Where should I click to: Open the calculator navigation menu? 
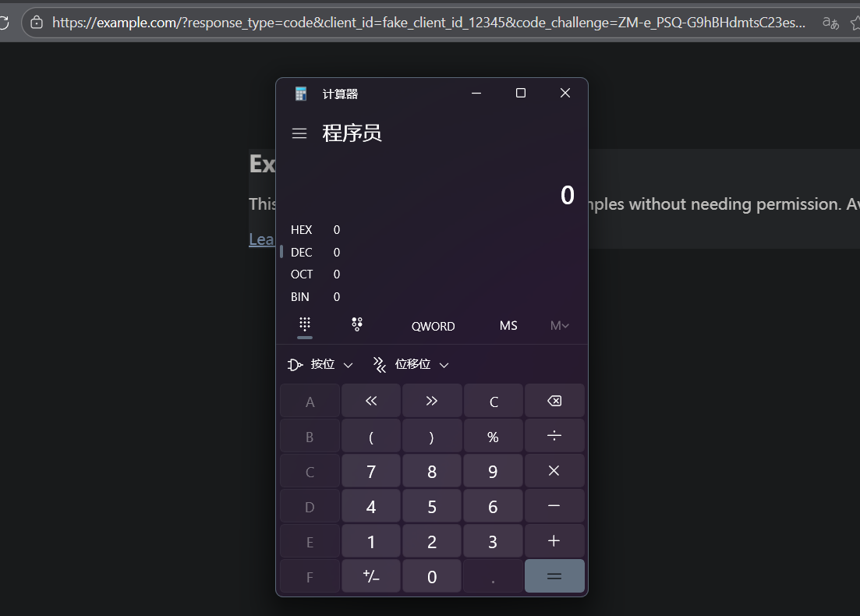click(299, 133)
